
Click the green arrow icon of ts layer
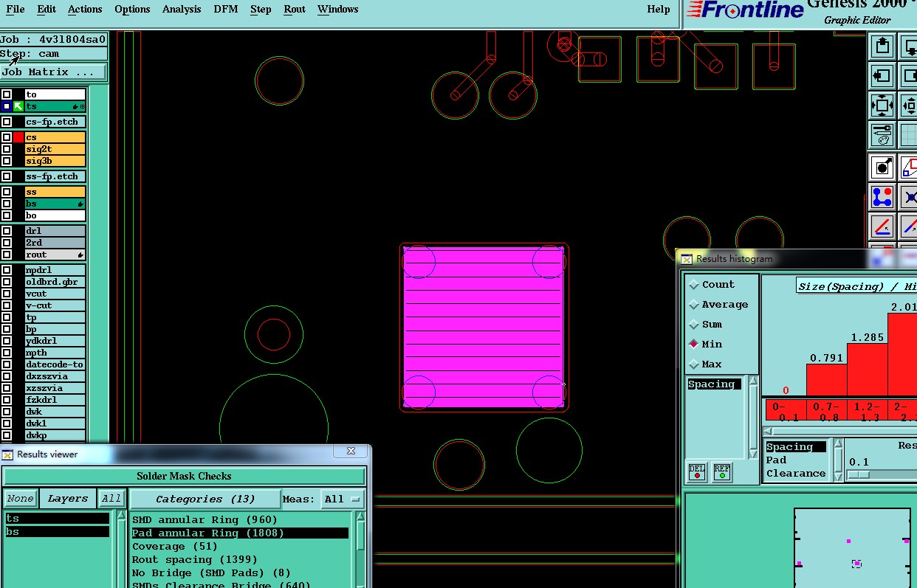coord(18,106)
